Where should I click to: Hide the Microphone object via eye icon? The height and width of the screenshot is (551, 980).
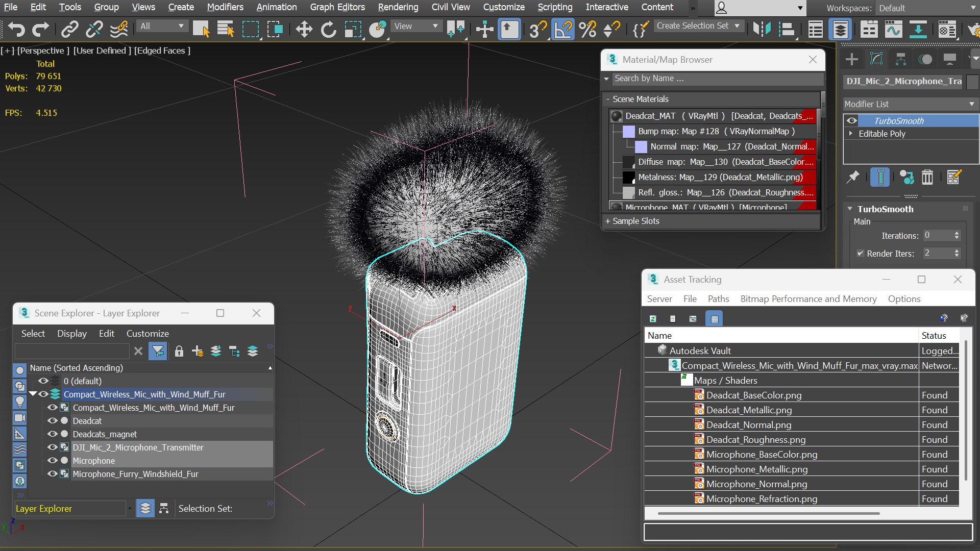click(52, 461)
